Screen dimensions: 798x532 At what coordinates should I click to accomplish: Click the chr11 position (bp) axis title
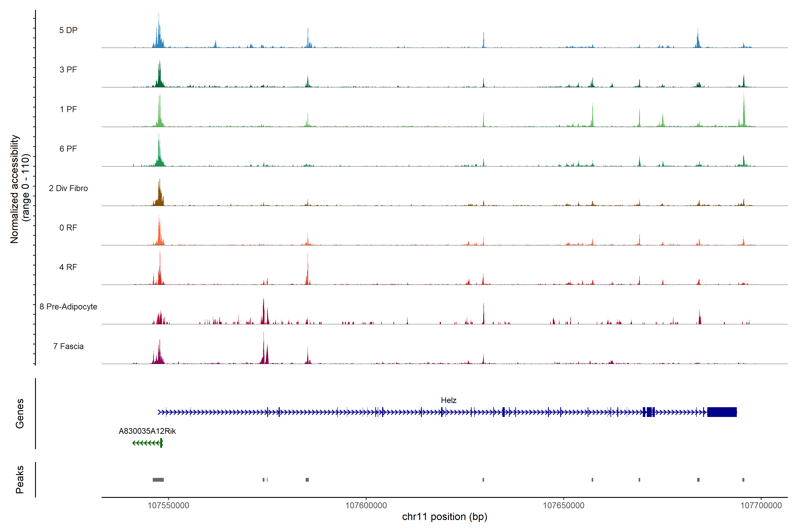[x=444, y=517]
